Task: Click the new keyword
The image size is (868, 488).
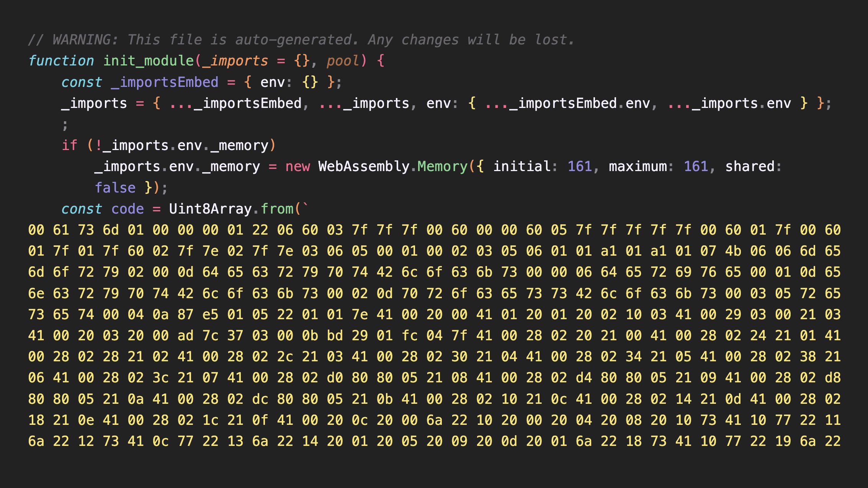Action: 298,166
